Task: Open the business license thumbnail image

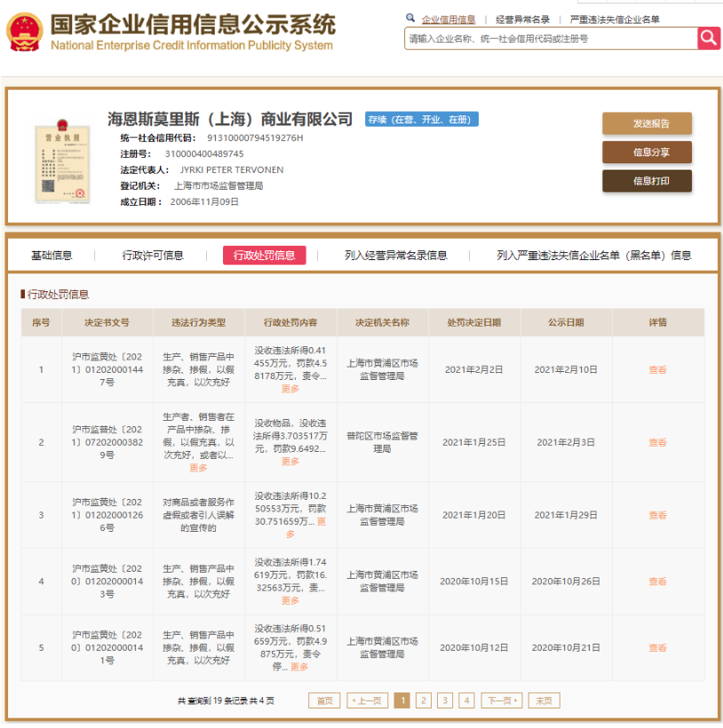Action: pos(62,160)
